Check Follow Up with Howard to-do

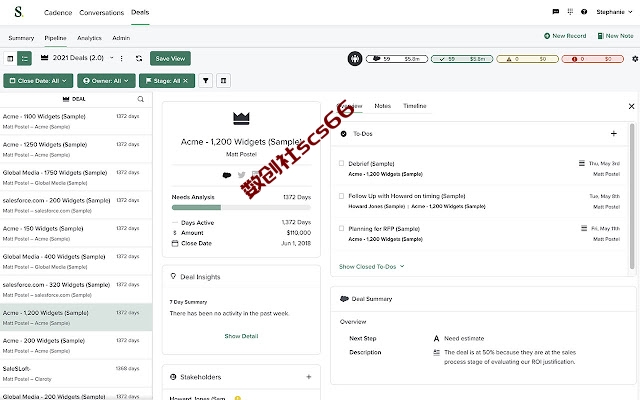point(341,196)
